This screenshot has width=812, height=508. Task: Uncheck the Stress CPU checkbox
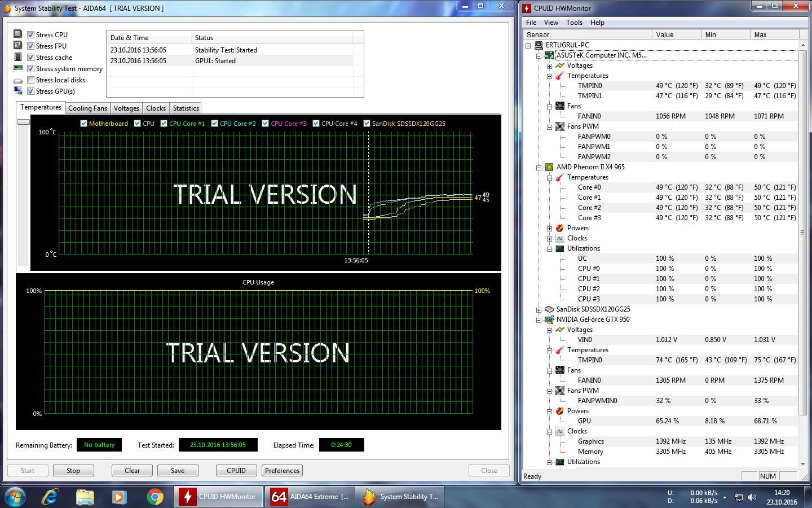pyautogui.click(x=31, y=35)
